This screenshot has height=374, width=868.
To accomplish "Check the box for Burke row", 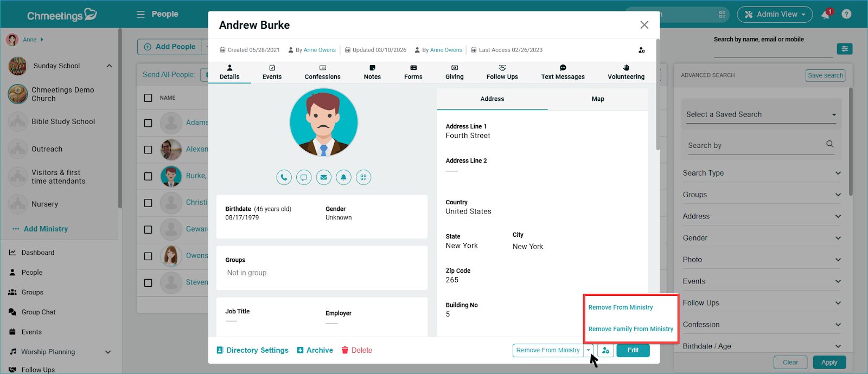I will (x=148, y=177).
